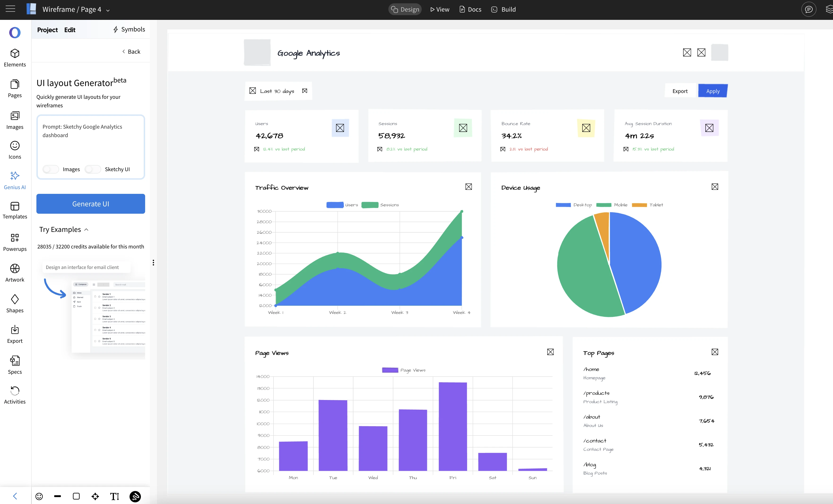Switch to the Docs tab
This screenshot has height=504, width=833.
click(x=470, y=9)
